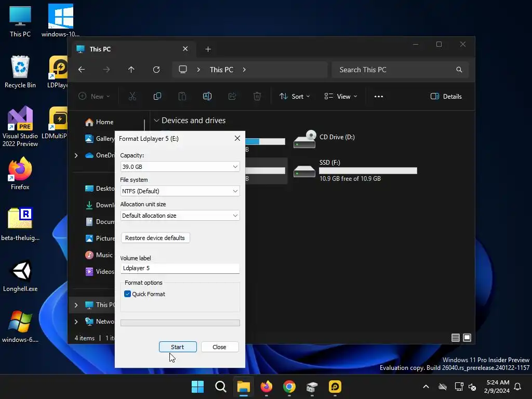
Task: Open Longhell.exe desktop icon
Action: 20,276
